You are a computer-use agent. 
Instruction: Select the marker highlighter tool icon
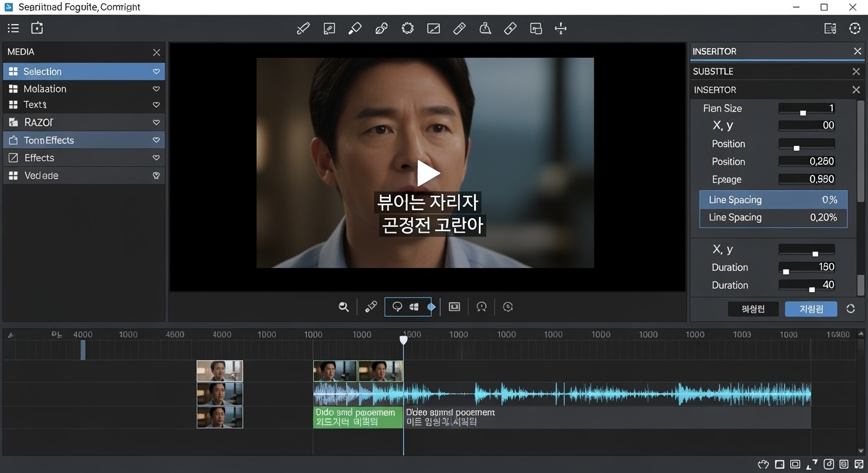click(355, 28)
